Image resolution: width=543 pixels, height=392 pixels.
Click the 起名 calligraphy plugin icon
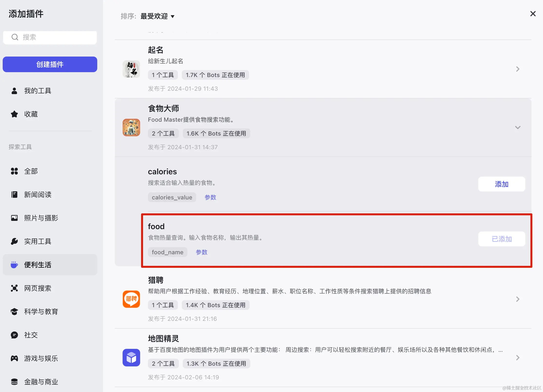[x=131, y=69]
